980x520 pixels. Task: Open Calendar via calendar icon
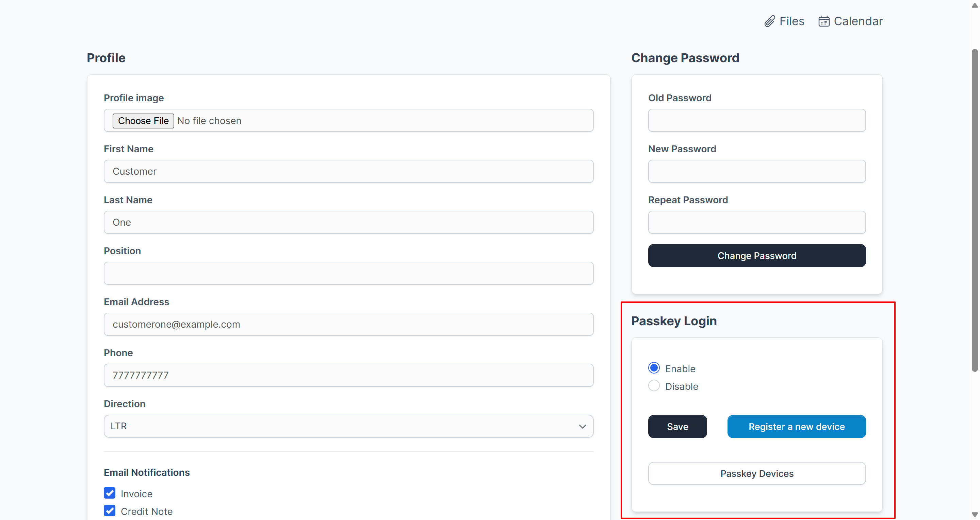[x=823, y=21]
